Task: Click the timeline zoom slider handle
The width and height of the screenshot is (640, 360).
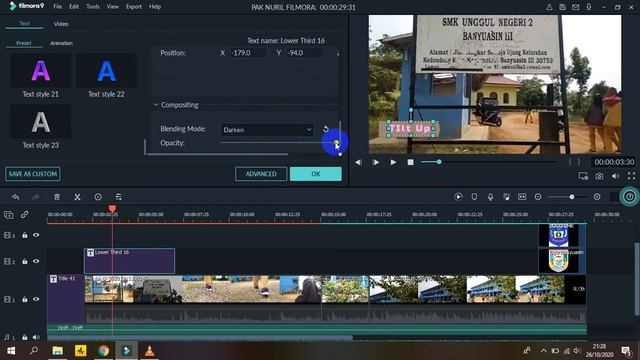Action: pos(572,197)
